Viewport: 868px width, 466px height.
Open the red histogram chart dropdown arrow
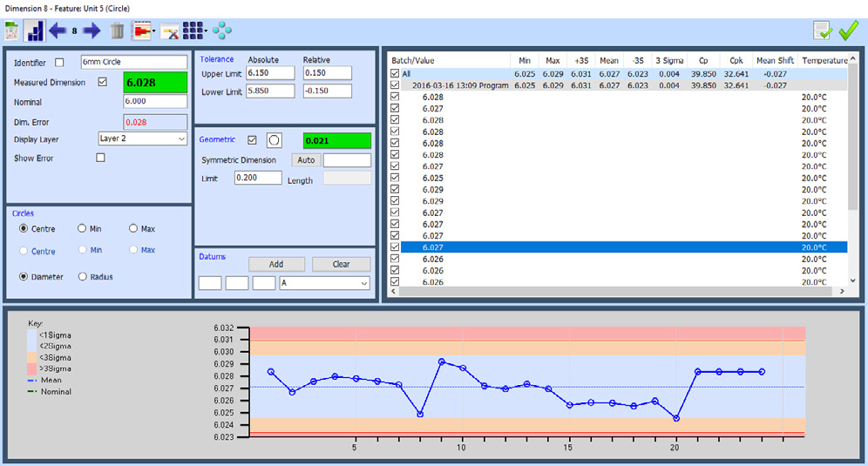[153, 31]
